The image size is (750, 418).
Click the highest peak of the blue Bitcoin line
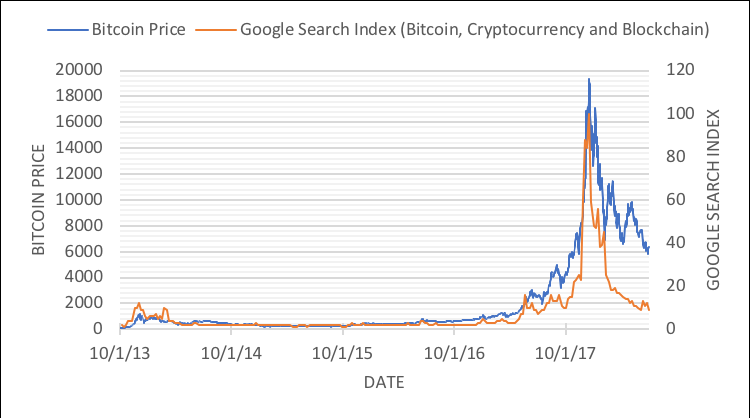(x=589, y=79)
